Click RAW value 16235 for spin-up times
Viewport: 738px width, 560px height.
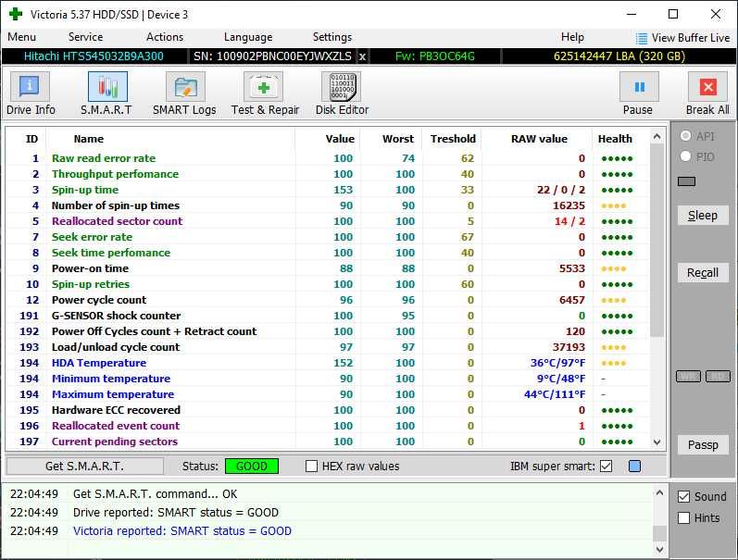tap(569, 205)
